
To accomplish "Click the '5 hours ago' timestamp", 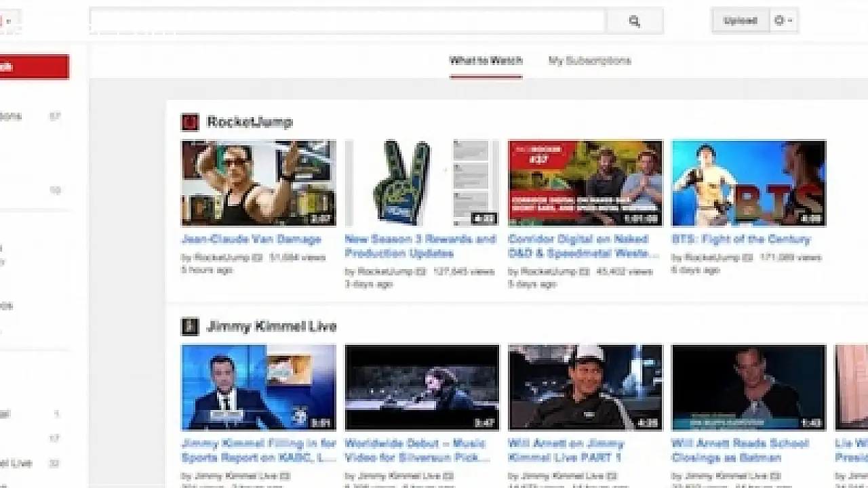I will (x=207, y=270).
